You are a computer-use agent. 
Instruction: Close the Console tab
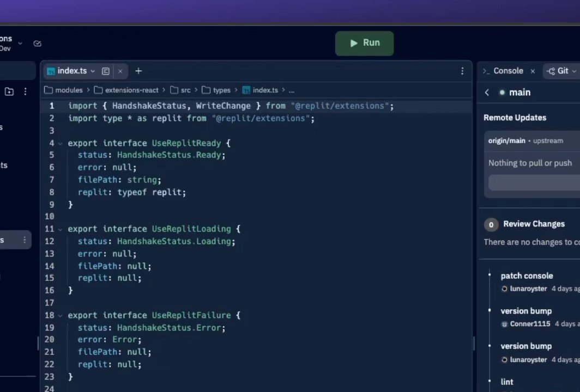click(x=533, y=71)
